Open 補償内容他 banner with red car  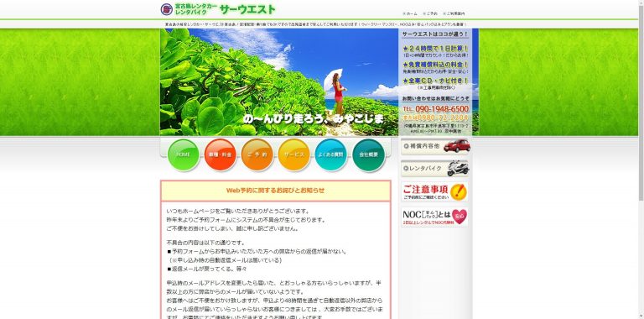pyautogui.click(x=435, y=146)
